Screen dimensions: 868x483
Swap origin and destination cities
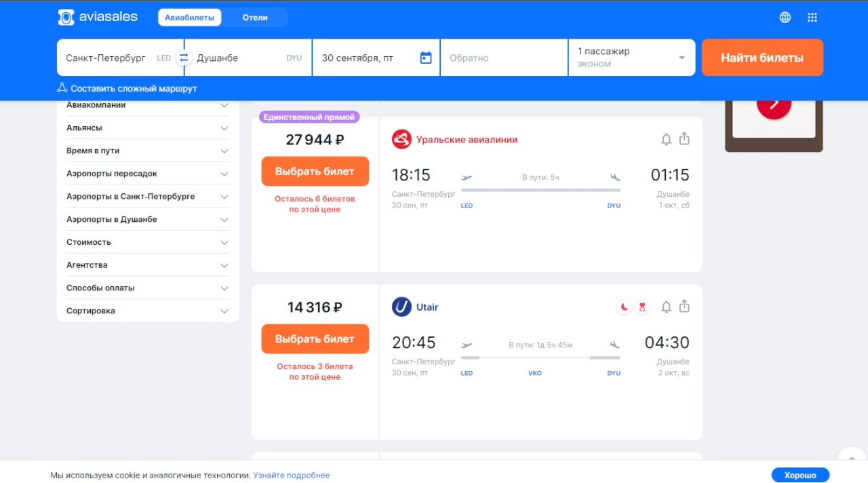[184, 58]
